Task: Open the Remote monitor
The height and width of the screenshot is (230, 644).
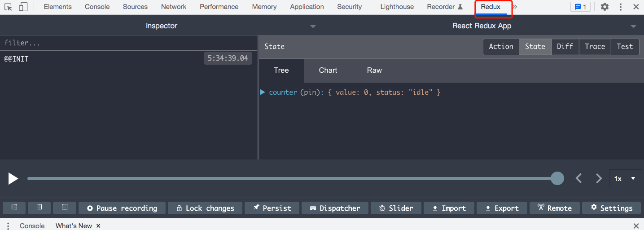Action: (x=555, y=208)
